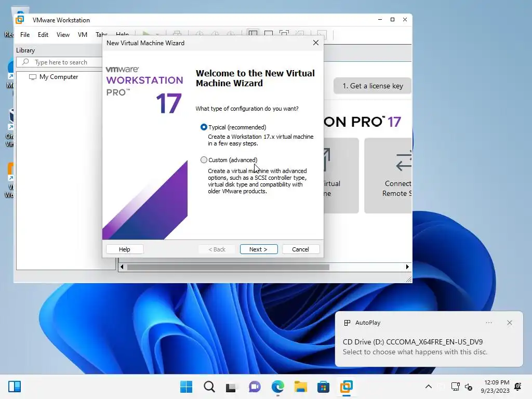The width and height of the screenshot is (532, 399).
Task: Click the magnifier icon in Library search
Action: [x=25, y=62]
